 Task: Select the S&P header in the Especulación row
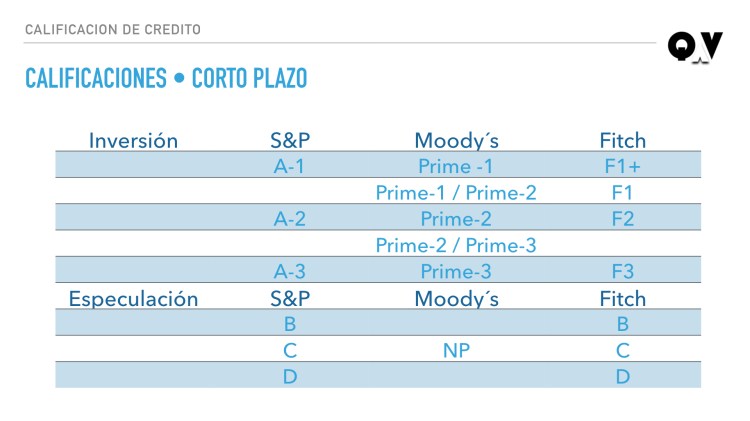[x=290, y=299]
